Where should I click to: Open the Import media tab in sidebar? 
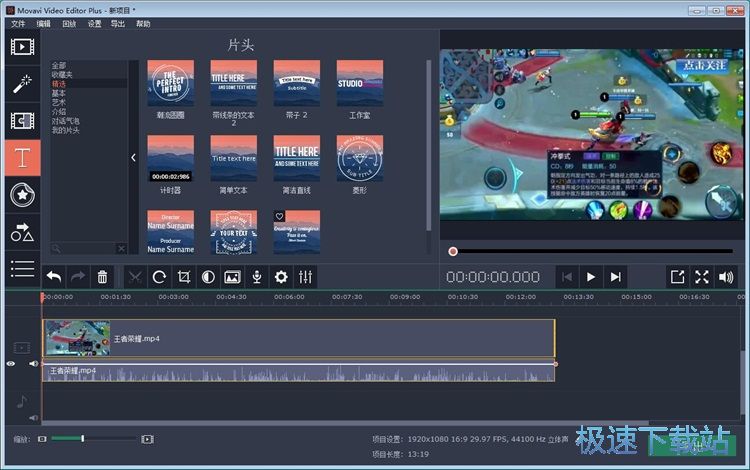pyautogui.click(x=22, y=47)
